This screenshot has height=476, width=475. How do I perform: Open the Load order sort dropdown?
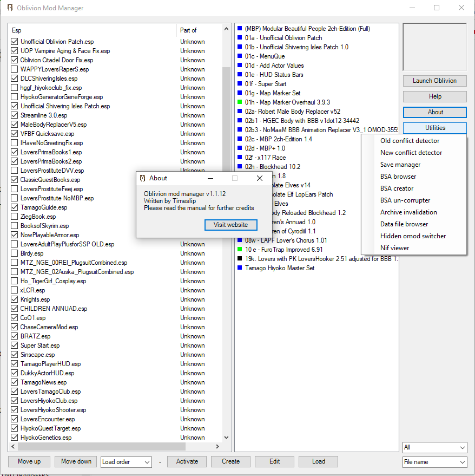[x=126, y=462]
